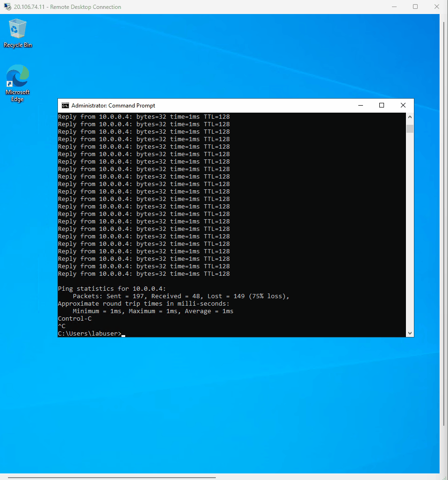The width and height of the screenshot is (448, 480).
Task: Click the '^C' line in Command Prompt
Action: click(62, 326)
